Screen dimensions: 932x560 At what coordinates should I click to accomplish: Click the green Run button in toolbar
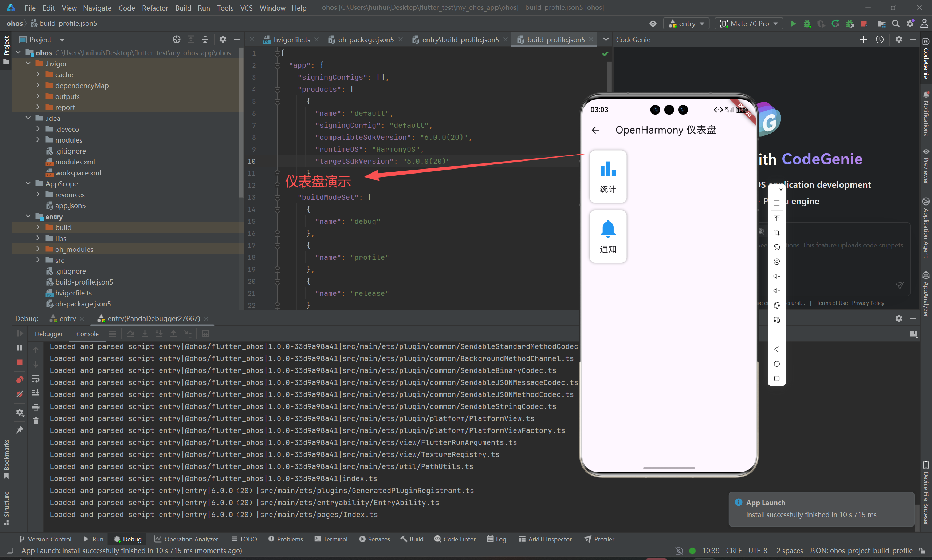tap(793, 24)
